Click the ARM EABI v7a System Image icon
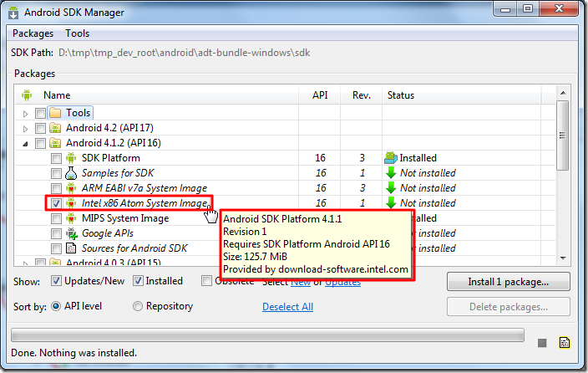This screenshot has height=373, width=588. coord(71,188)
